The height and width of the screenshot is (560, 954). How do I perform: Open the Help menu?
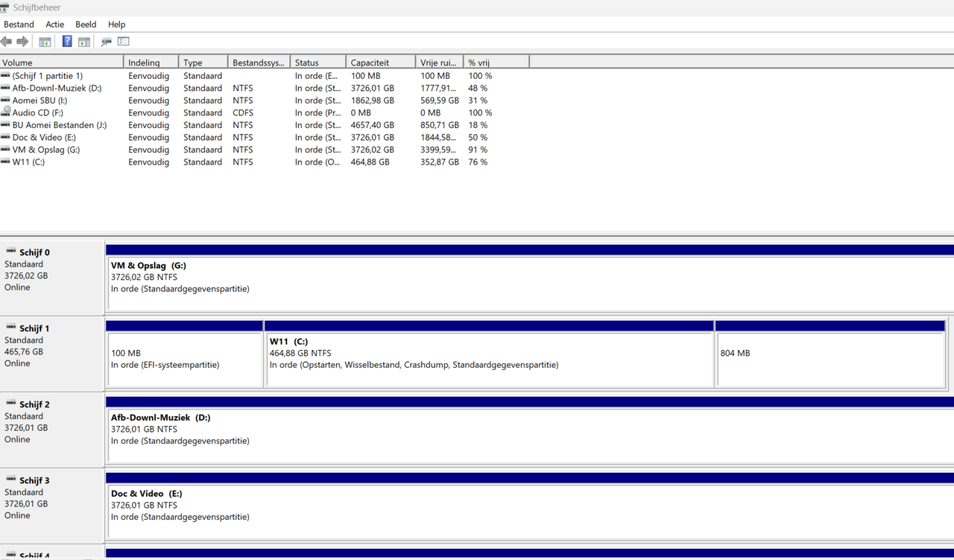click(116, 25)
